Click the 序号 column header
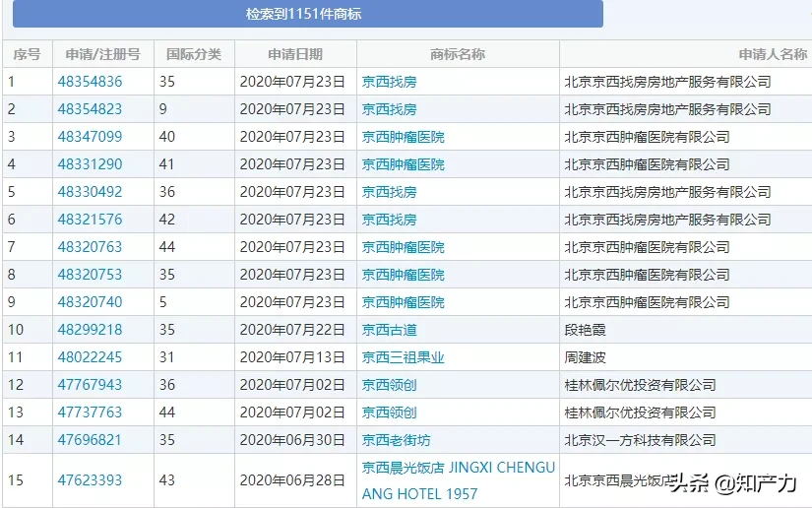 click(27, 54)
